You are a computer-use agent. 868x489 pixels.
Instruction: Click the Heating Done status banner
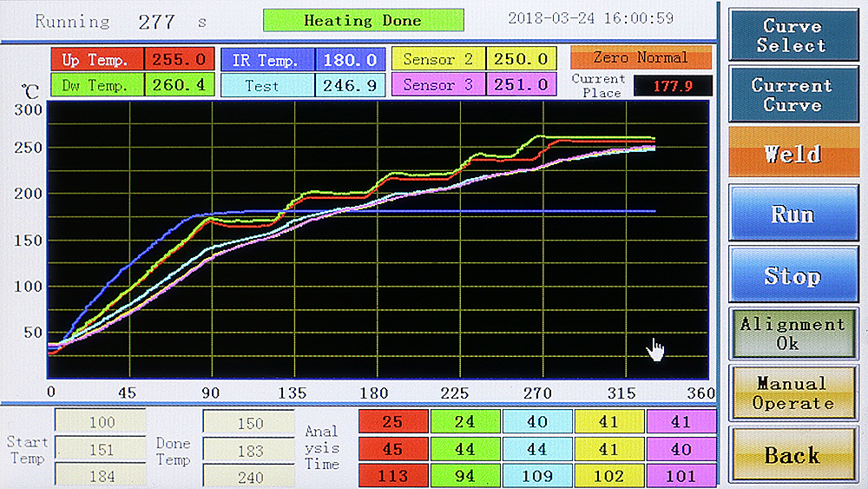pos(363,21)
